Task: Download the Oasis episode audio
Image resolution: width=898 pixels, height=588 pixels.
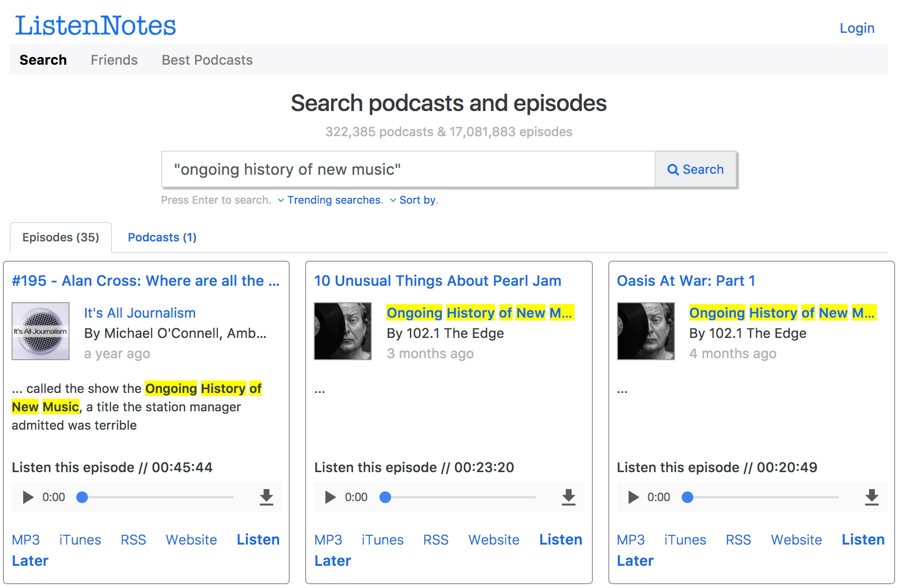Action: click(872, 497)
